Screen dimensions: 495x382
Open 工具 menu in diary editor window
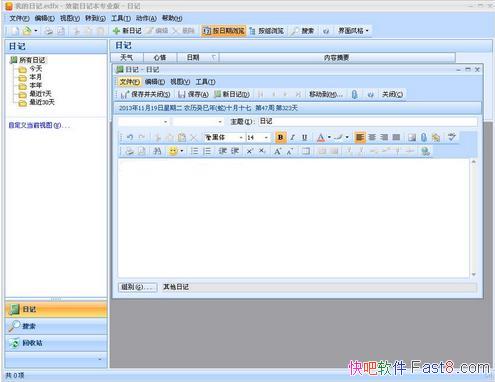click(205, 82)
